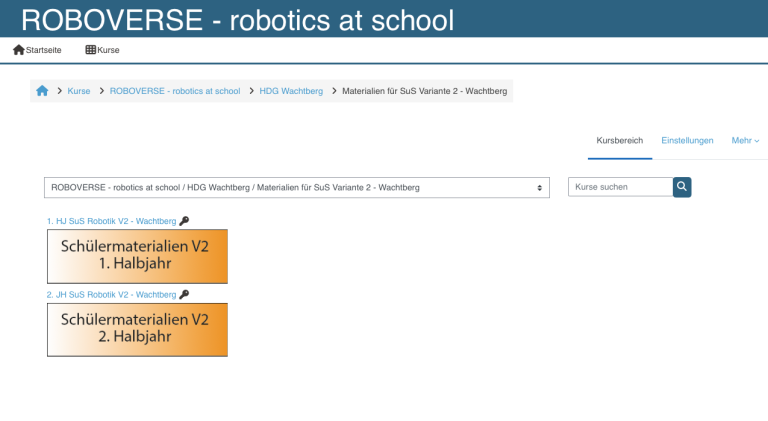The image size is (768, 421).
Task: Click the Schülermaterialien V2 1. Halbjahr banner
Action: (137, 256)
